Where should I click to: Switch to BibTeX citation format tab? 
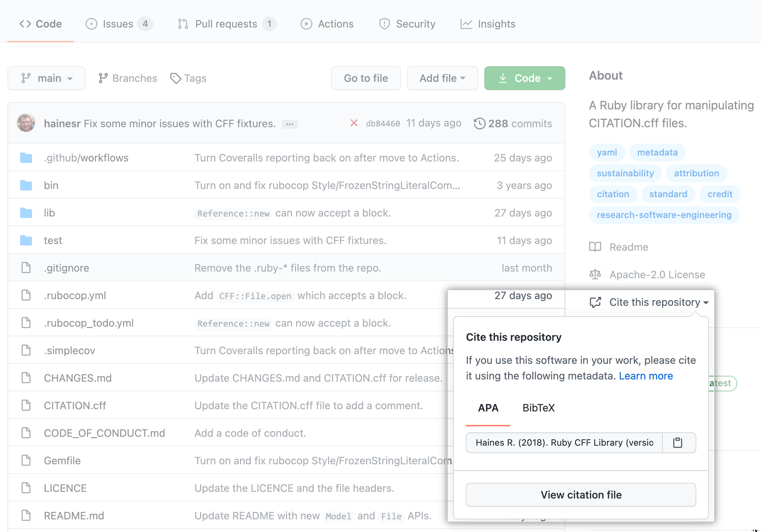coord(538,408)
